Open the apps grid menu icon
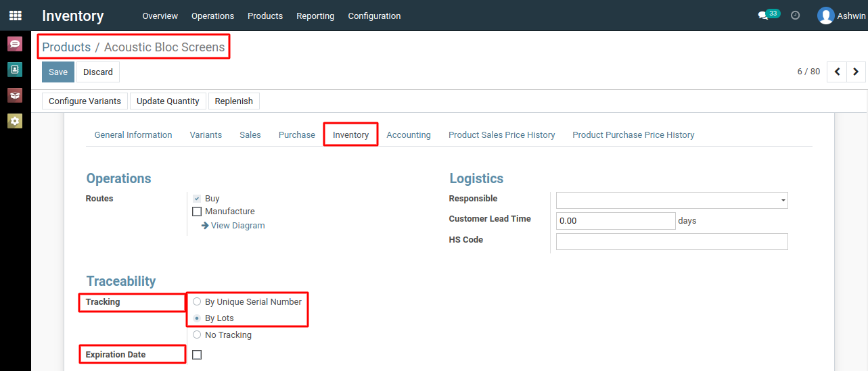Viewport: 868px width, 371px height. point(15,15)
